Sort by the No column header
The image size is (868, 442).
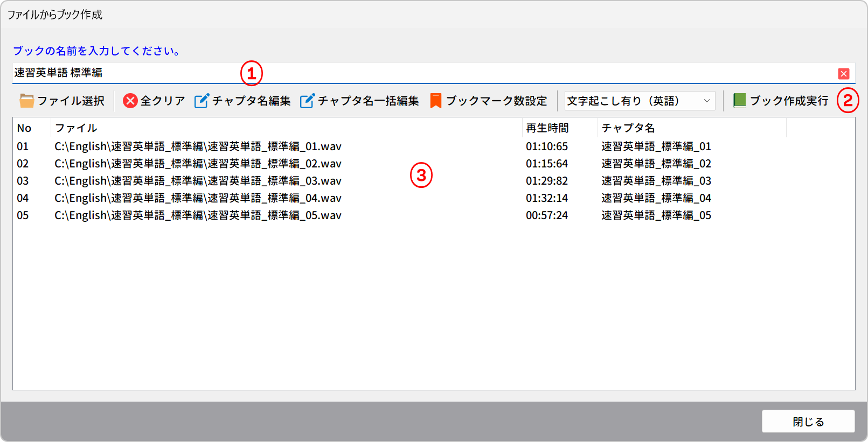pos(32,128)
